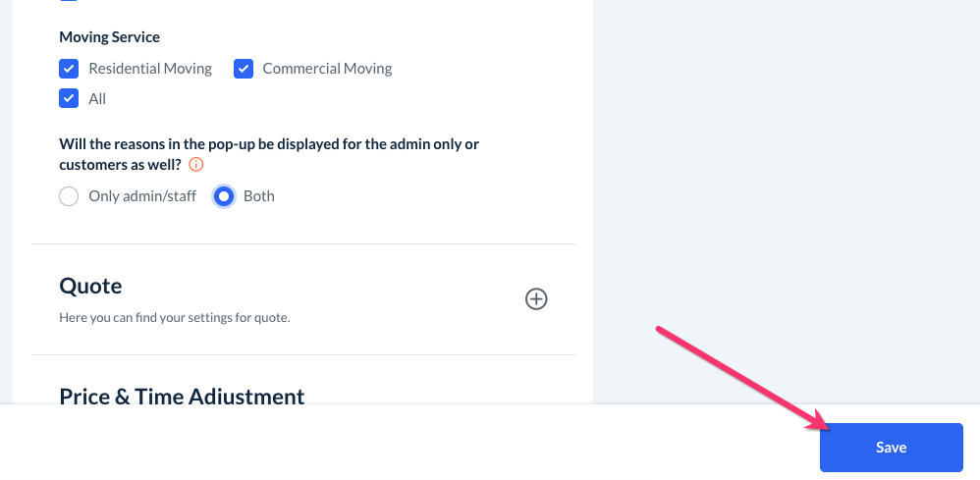Click the partially visible checkbox above Moving Service
This screenshot has height=480, width=980.
69,2
